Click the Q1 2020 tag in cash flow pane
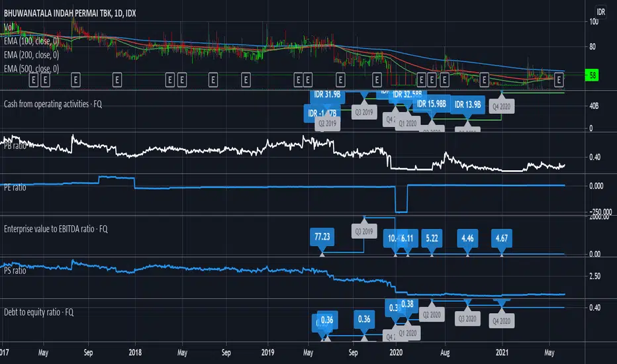Screen dimensions: 617x364 coord(408,123)
